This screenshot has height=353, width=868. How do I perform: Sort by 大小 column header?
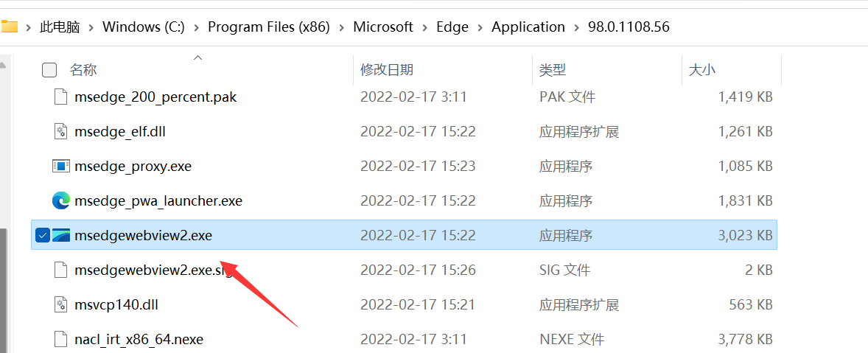coord(701,70)
